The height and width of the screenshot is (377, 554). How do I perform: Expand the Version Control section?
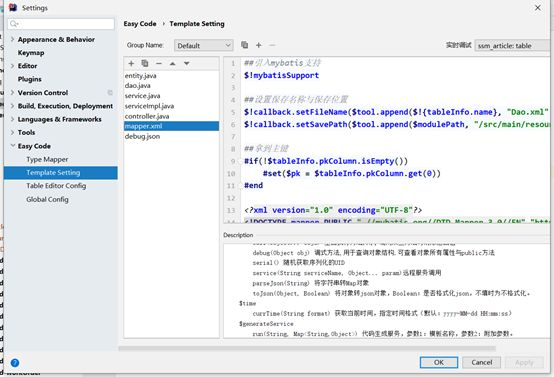[x=12, y=93]
